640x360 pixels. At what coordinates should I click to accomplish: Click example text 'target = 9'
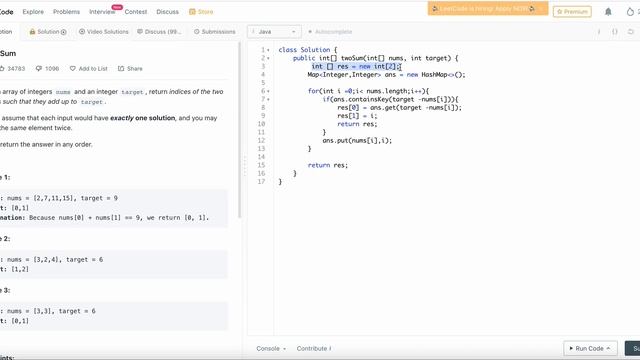pyautogui.click(x=99, y=198)
